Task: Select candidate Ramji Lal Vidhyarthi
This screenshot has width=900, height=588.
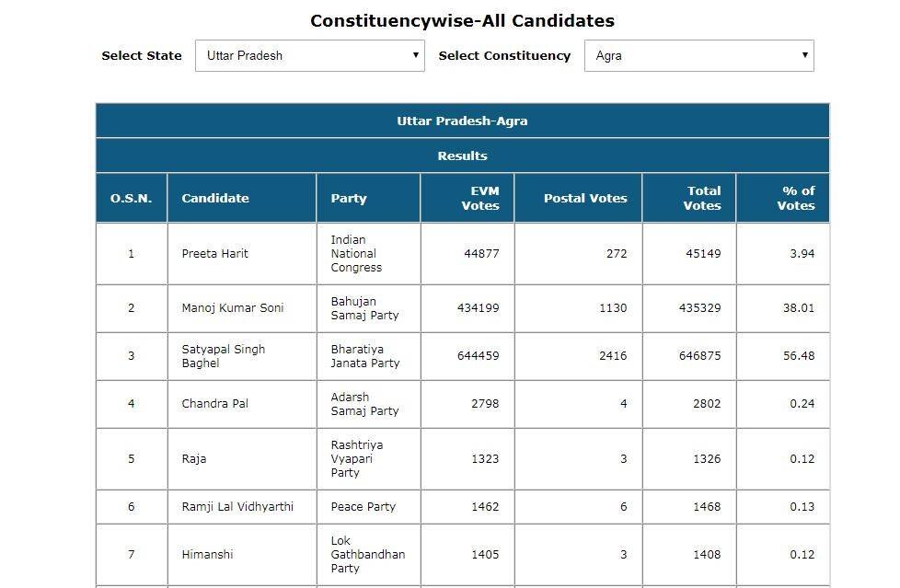Action: tap(237, 507)
